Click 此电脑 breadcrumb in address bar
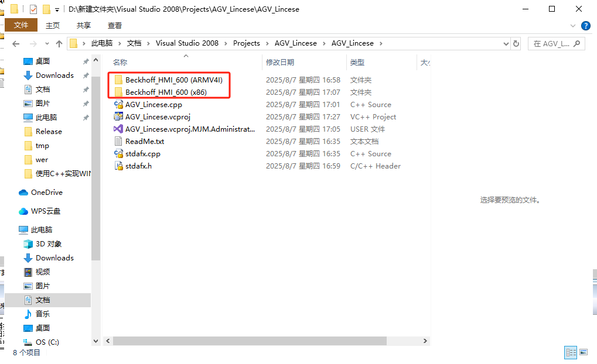Viewport: 597px width, 364px height. [x=102, y=43]
